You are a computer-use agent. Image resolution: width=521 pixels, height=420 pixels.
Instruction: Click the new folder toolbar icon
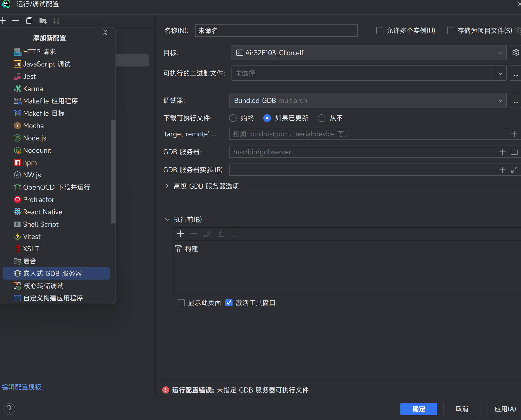point(43,21)
